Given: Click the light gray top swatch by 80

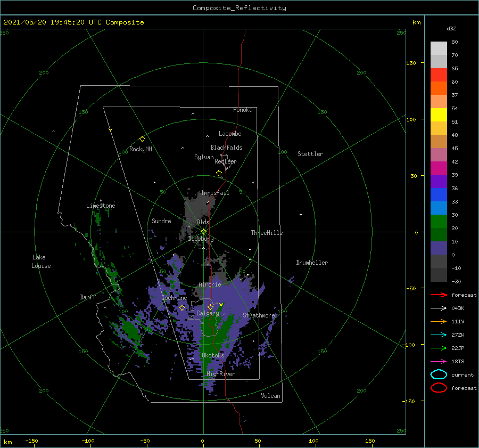Looking at the screenshot, I should 439,48.
